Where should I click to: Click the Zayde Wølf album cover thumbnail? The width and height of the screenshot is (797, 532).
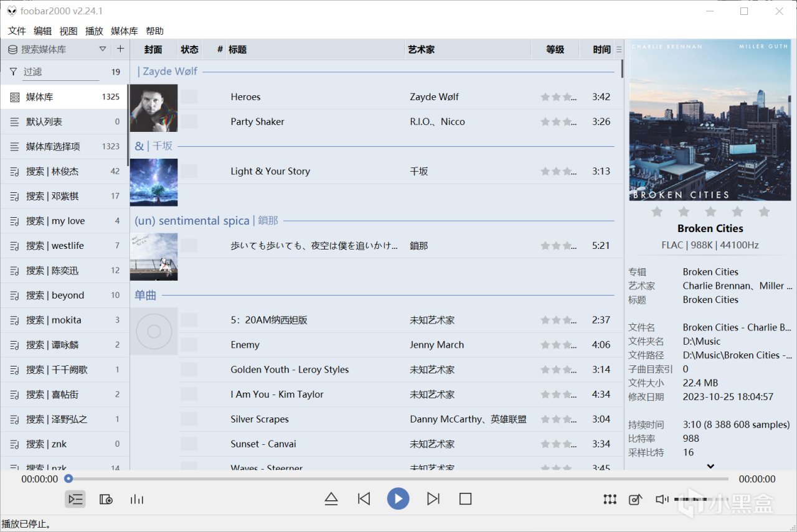(154, 108)
